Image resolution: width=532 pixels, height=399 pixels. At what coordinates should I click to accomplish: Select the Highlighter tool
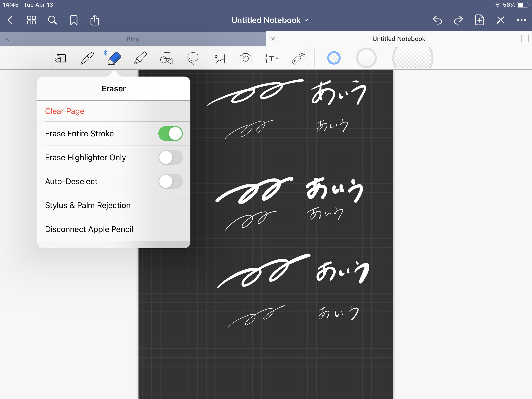140,58
